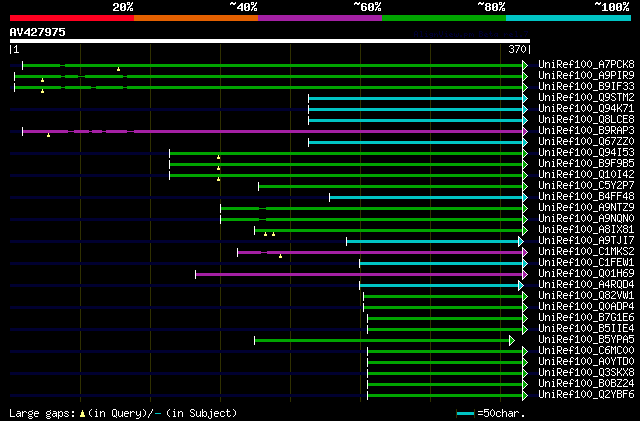Click the purple alignment bar for Q01H69

[x=359, y=274]
